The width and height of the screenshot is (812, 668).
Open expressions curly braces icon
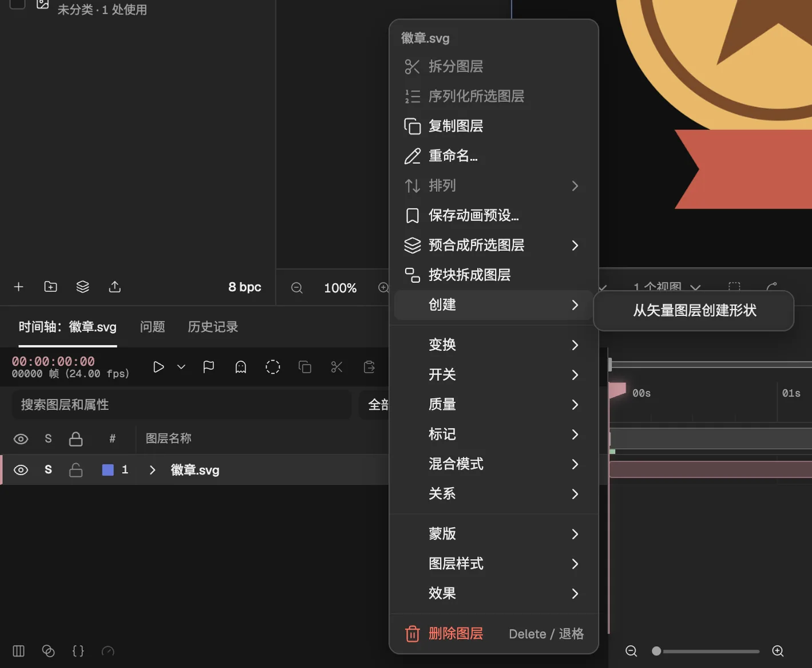click(78, 651)
